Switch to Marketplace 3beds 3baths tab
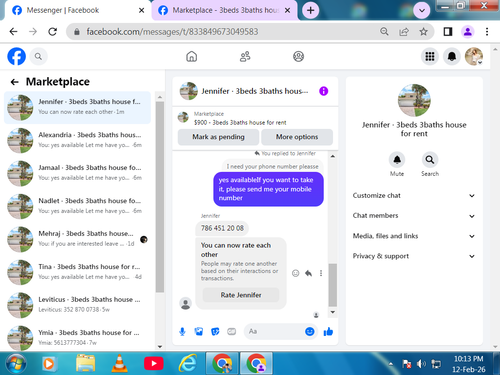 [x=225, y=10]
